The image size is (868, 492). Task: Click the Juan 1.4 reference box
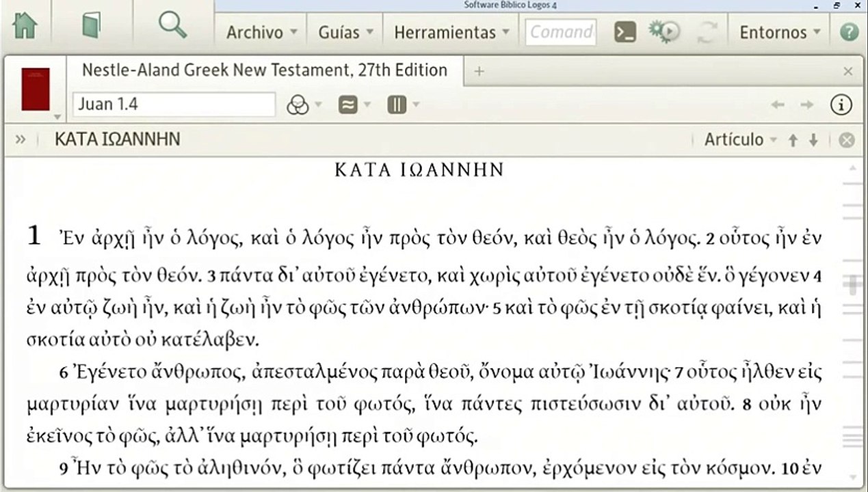(174, 105)
